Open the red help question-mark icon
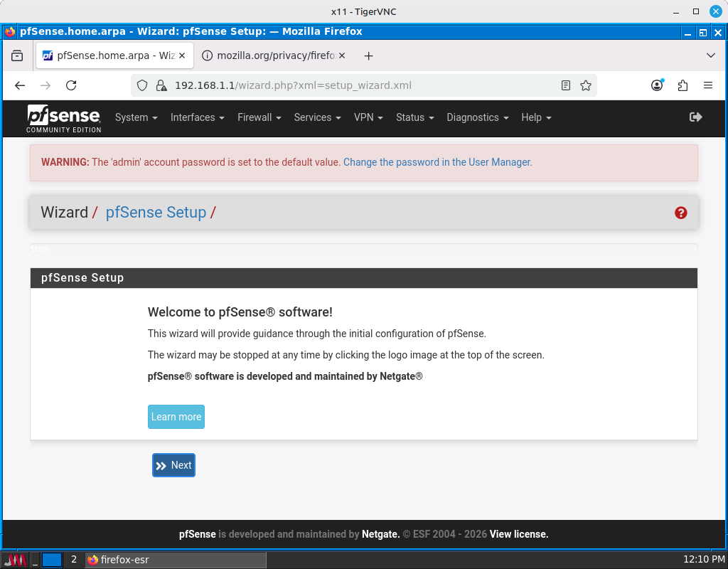Viewport: 728px width, 569px height. pos(680,213)
